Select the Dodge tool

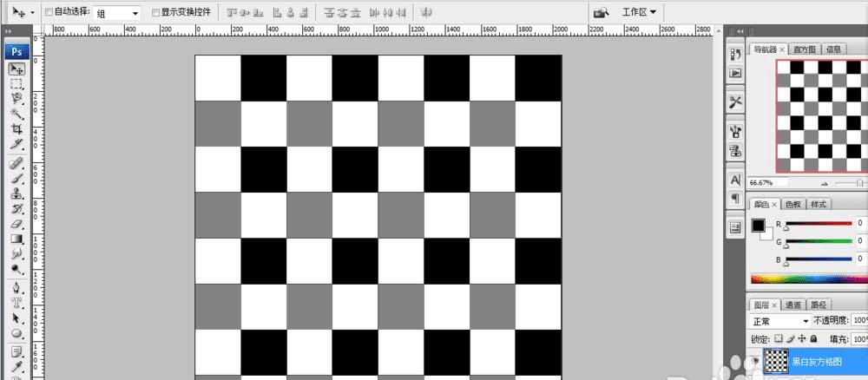pyautogui.click(x=17, y=269)
